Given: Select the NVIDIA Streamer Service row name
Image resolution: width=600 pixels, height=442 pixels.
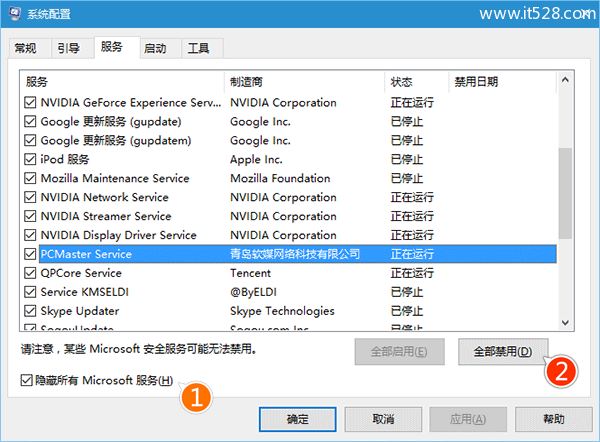Looking at the screenshot, I should pyautogui.click(x=106, y=216).
